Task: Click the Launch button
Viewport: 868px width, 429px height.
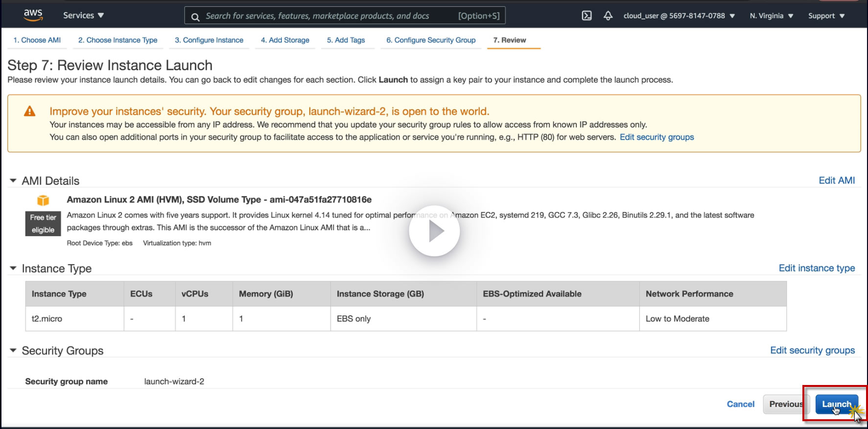Action: point(836,404)
